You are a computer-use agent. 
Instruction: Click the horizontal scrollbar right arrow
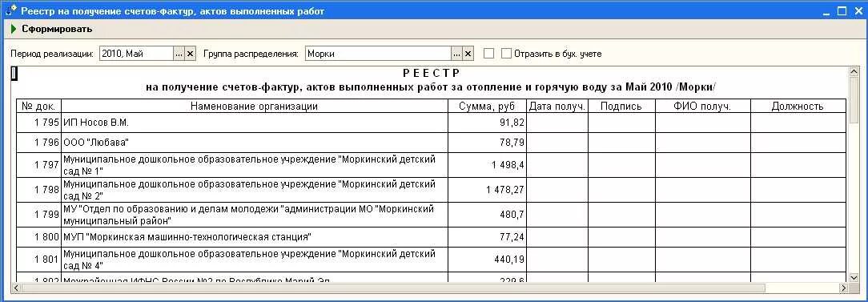[x=843, y=288]
